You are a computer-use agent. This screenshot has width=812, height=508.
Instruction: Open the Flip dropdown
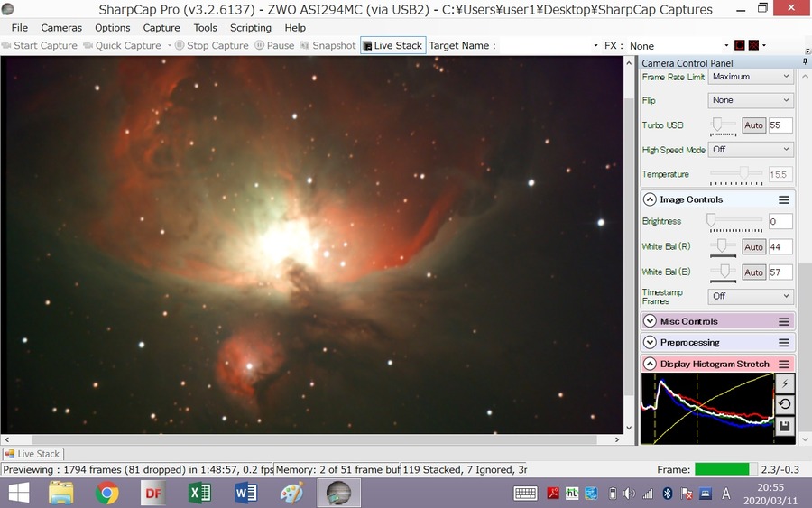751,100
